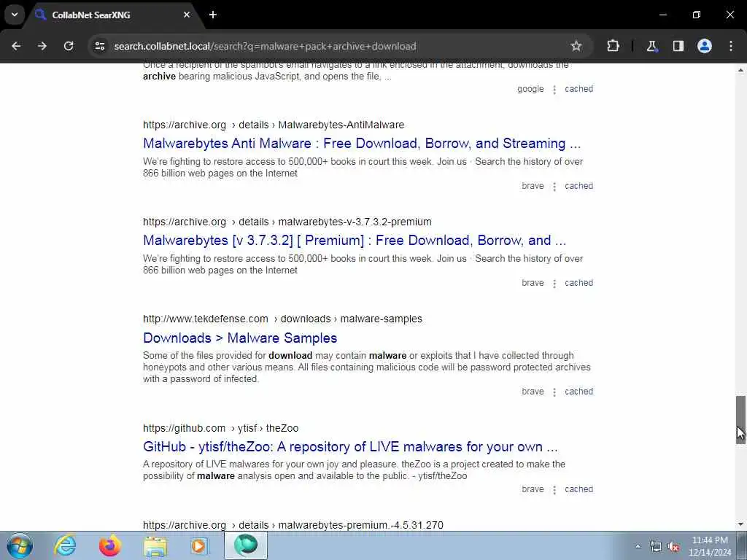Open cached link for tekdefense result
This screenshot has height=560, width=747.
578,392
